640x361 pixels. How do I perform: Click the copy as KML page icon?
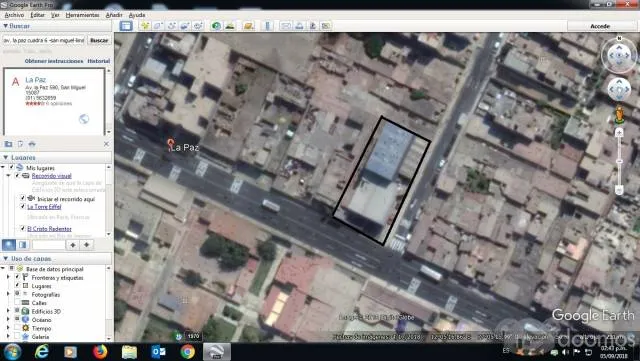coord(20,144)
